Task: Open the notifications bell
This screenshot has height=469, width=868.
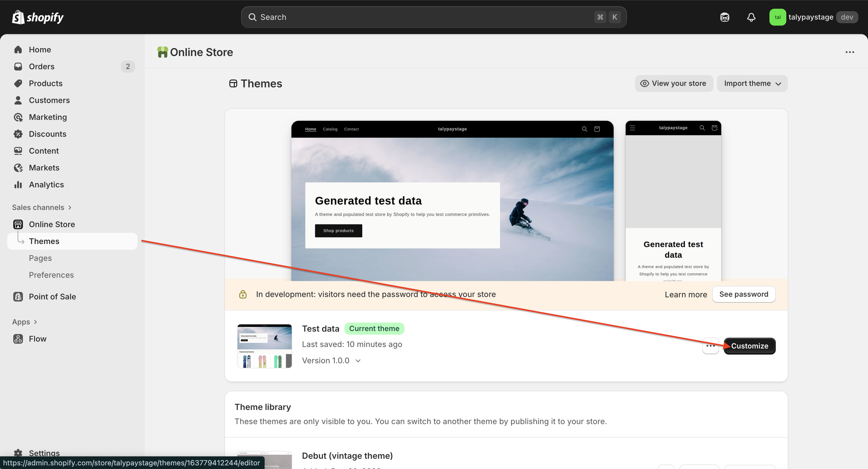Action: (x=751, y=17)
